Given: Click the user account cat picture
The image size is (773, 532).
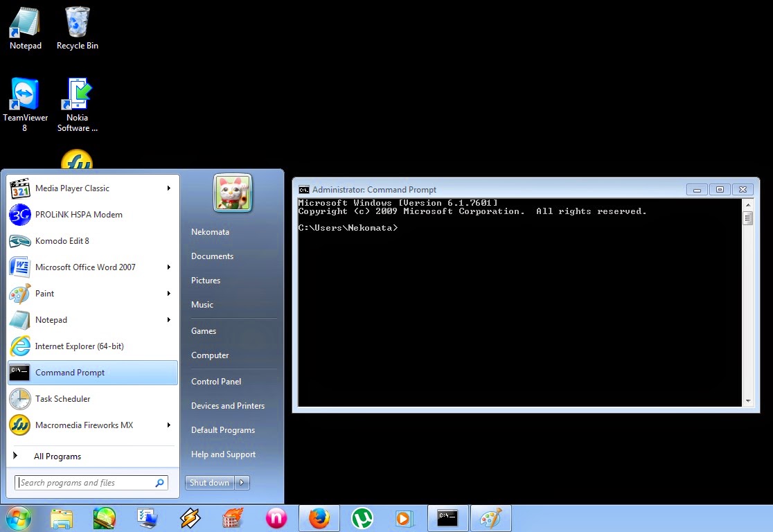Looking at the screenshot, I should tap(233, 193).
